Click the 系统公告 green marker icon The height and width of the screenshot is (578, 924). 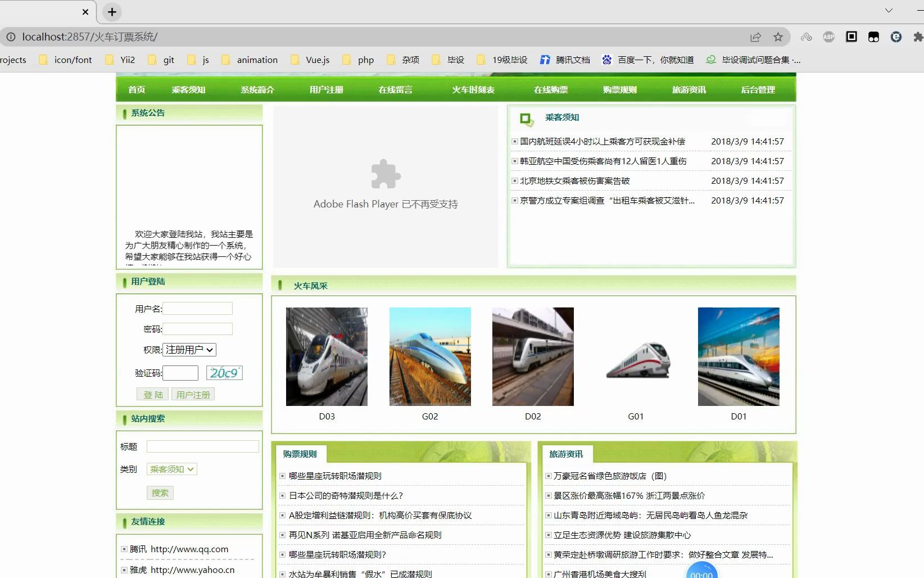point(125,113)
